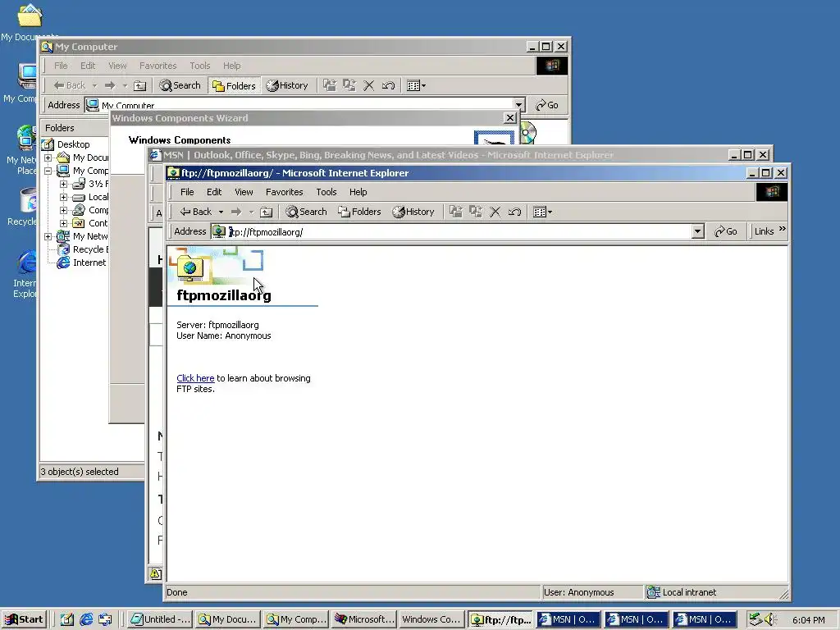Expand My Network Places node in Folders tree
This screenshot has height=630, width=840.
point(48,236)
